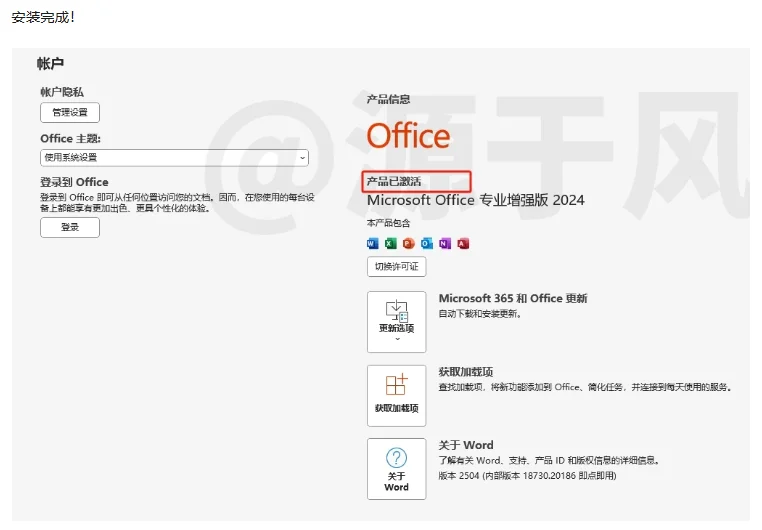
Task: Click the Word app icon under 本产品包含
Action: (x=373, y=243)
